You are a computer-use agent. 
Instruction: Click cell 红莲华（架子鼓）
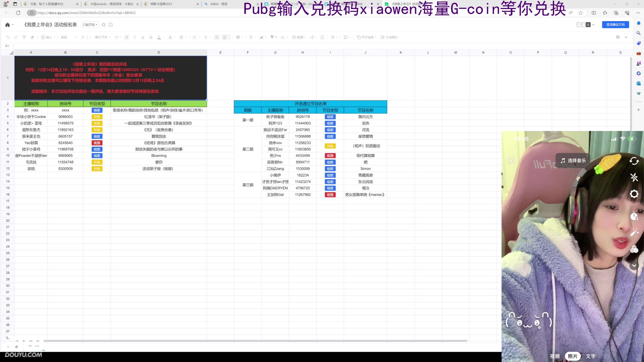[x=159, y=117]
